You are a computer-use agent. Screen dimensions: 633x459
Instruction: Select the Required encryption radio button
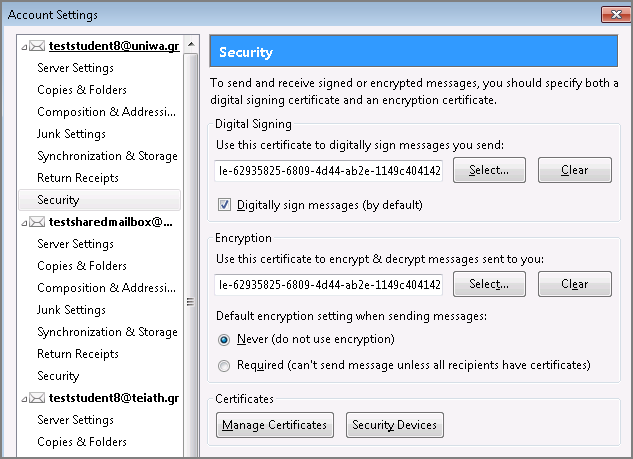coord(224,366)
